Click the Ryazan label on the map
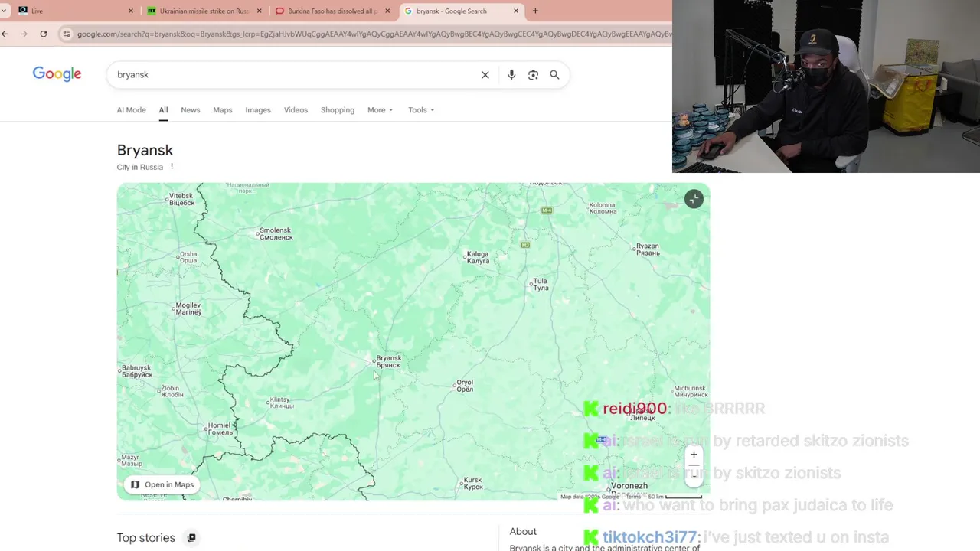 [x=648, y=249]
